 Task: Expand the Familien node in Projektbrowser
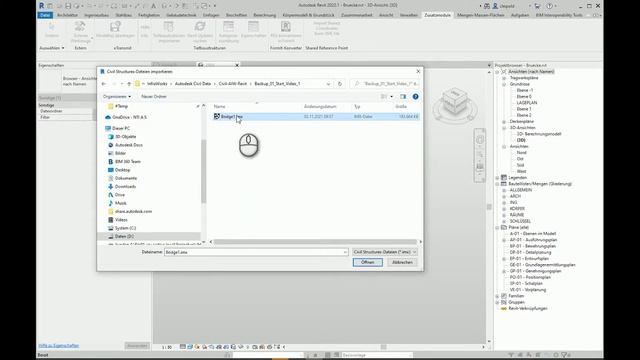498,296
